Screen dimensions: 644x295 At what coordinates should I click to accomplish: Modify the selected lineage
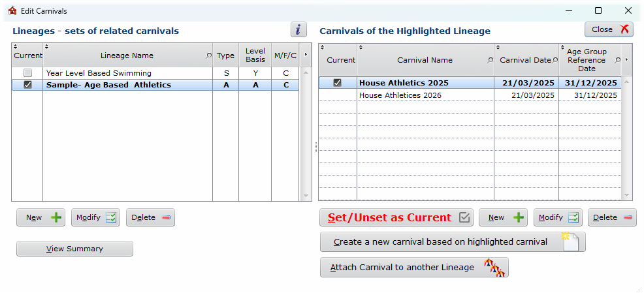(x=95, y=218)
